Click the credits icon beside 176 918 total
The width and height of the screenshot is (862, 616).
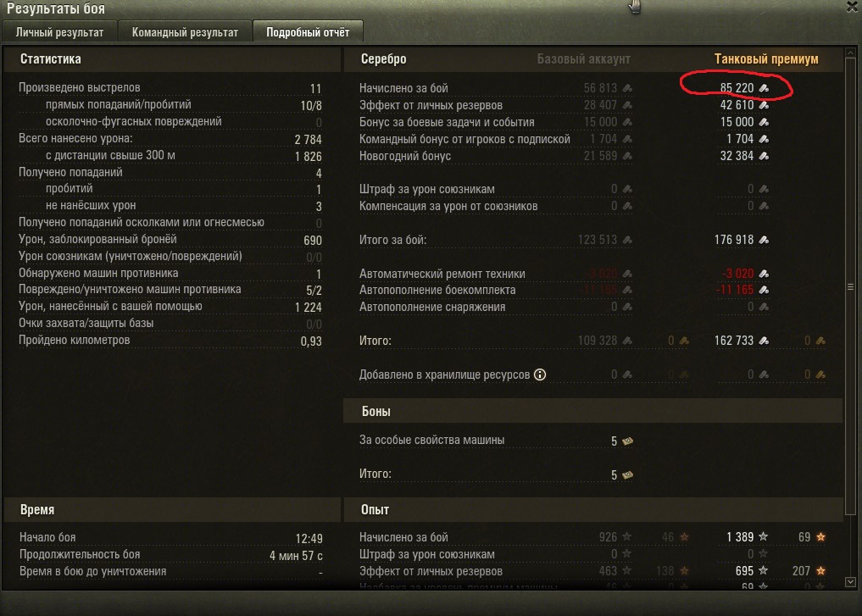coord(765,240)
